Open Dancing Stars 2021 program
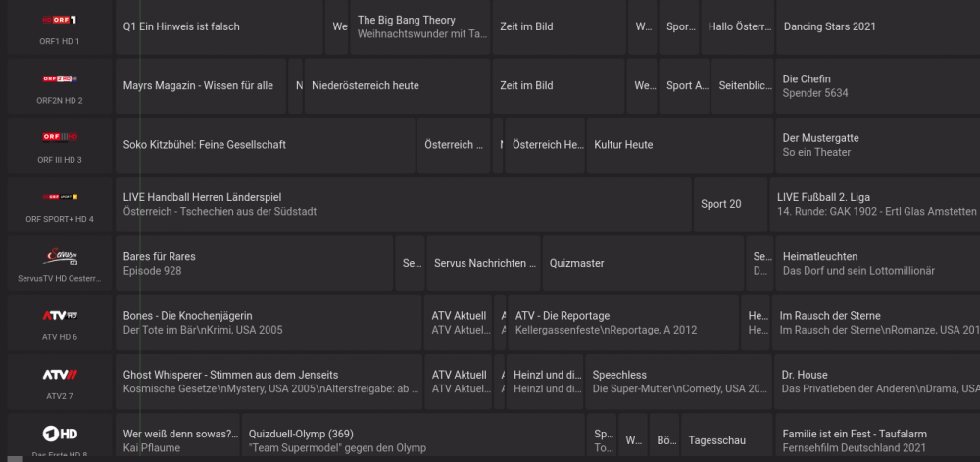980x462 pixels. [x=878, y=26]
